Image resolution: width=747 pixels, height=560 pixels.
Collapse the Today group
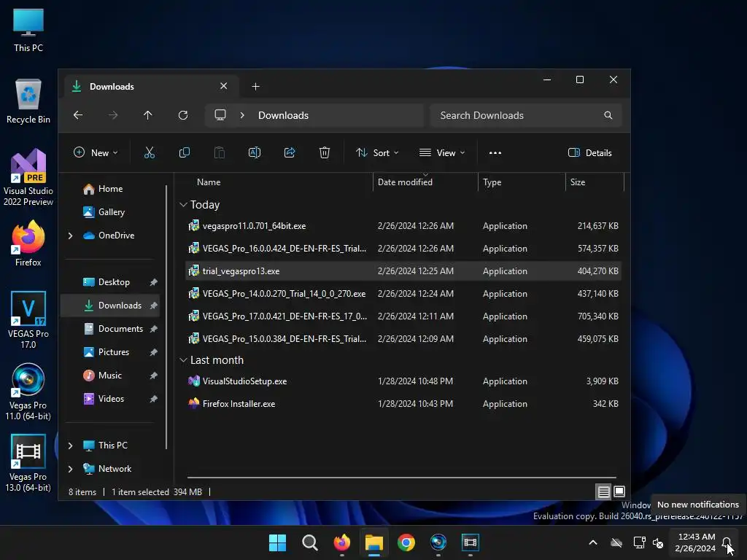point(183,205)
